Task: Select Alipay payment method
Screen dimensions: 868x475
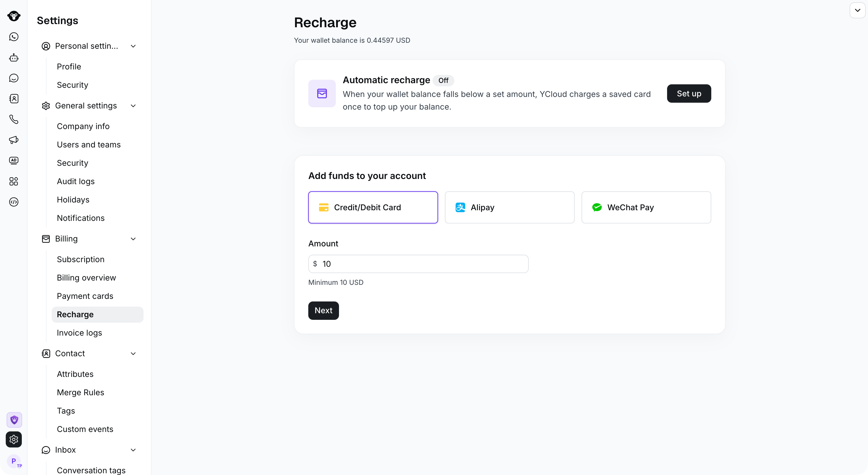Action: tap(509, 207)
